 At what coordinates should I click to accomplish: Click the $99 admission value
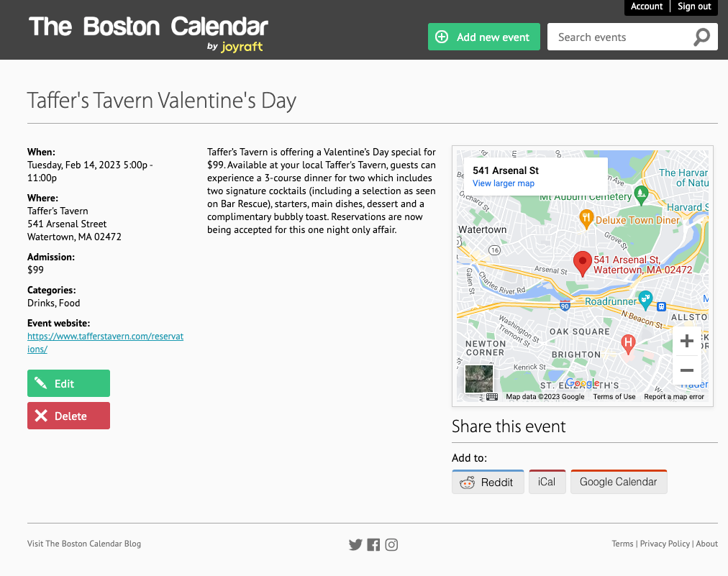click(x=35, y=270)
